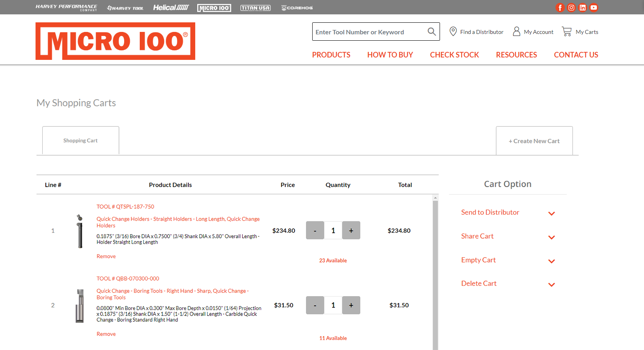Decrease quantity of QTSPL-187-750
The image size is (644, 350).
point(315,230)
